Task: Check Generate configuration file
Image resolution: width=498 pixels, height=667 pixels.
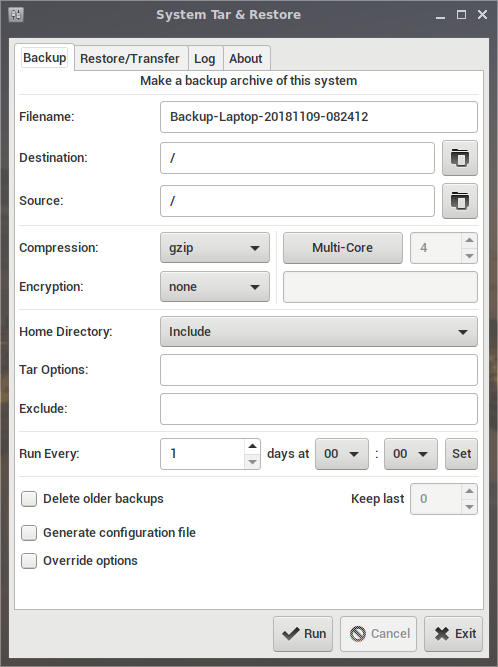Action: [29, 533]
